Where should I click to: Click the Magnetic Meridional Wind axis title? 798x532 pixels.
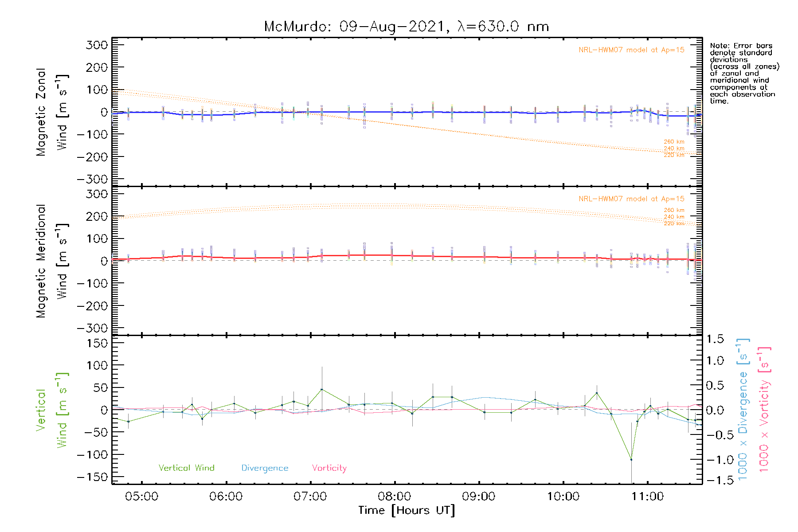[x=52, y=261]
